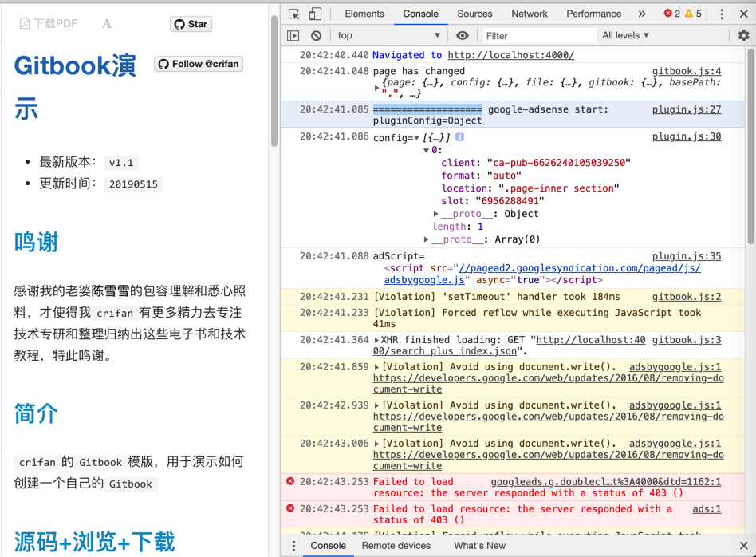Click Follow @crifan GitHub button
This screenshot has width=756, height=557.
[x=199, y=64]
